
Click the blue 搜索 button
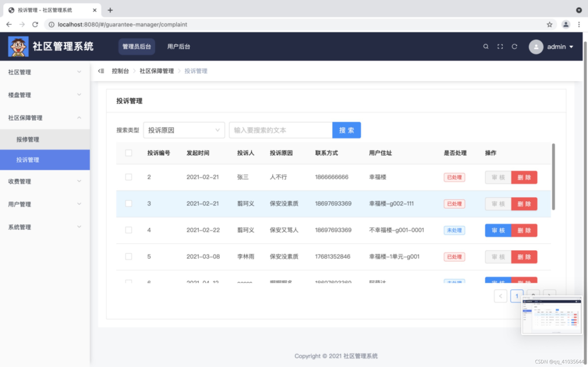pyautogui.click(x=346, y=130)
